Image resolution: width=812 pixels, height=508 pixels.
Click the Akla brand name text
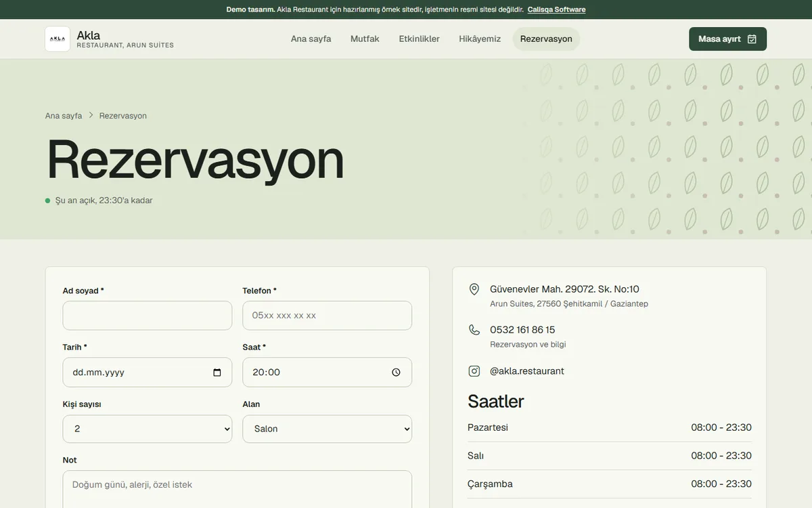(89, 35)
